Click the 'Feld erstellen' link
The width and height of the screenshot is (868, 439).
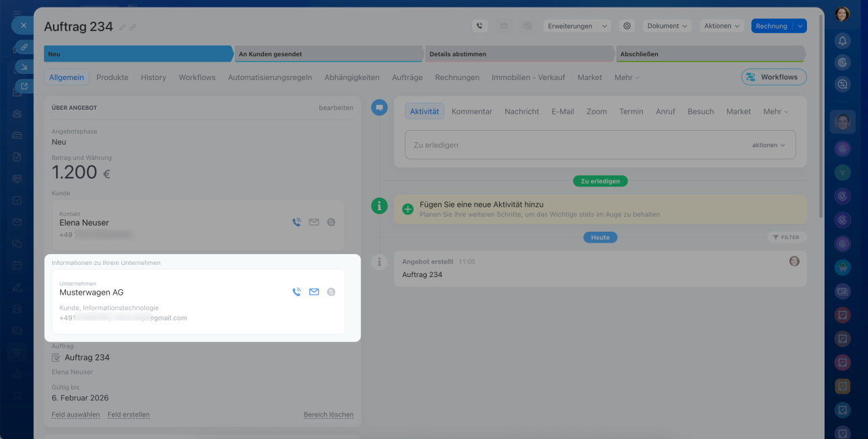tap(128, 415)
